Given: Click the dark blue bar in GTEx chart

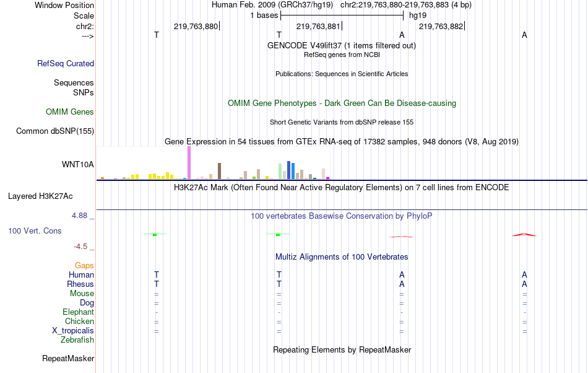Looking at the screenshot, I should click(x=289, y=170).
